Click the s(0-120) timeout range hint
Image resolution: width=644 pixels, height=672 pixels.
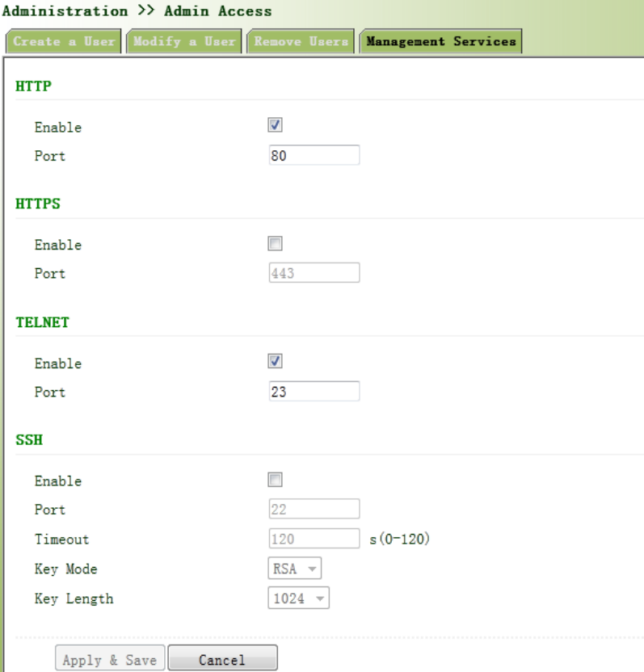(x=400, y=540)
